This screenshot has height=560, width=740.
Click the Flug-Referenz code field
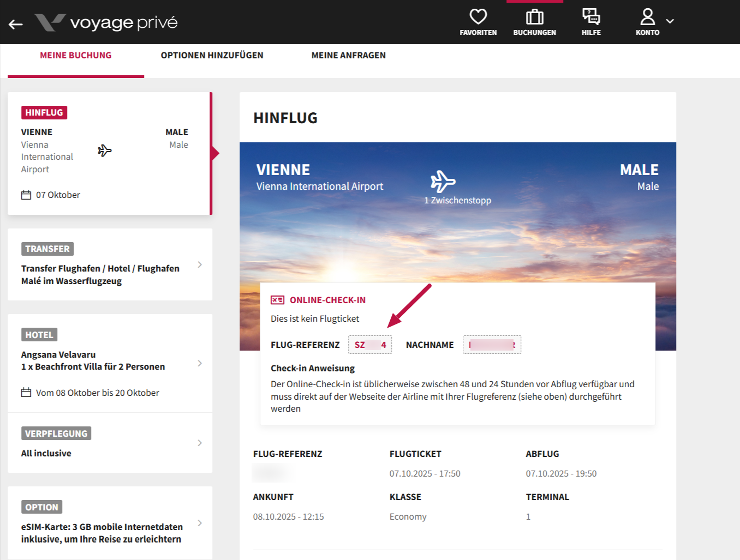(370, 345)
